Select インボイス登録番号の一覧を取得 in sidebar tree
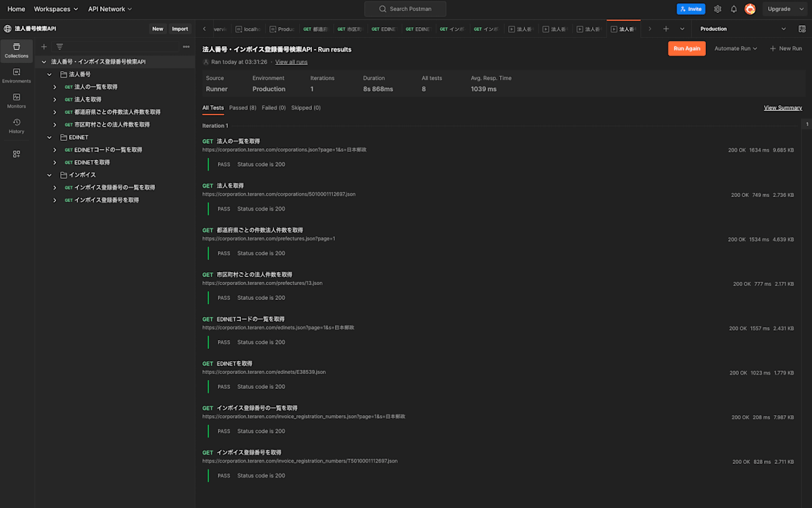The width and height of the screenshot is (812, 508). [115, 188]
